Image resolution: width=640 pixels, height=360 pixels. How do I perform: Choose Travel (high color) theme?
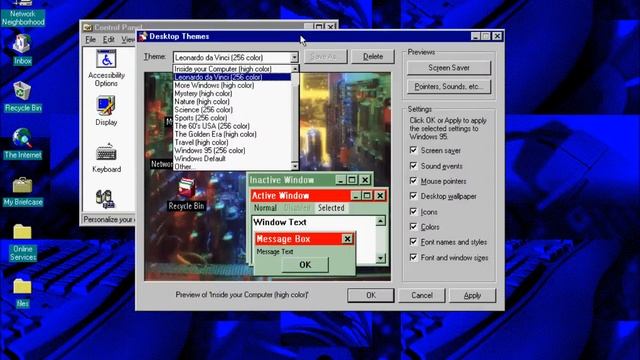coord(232,142)
